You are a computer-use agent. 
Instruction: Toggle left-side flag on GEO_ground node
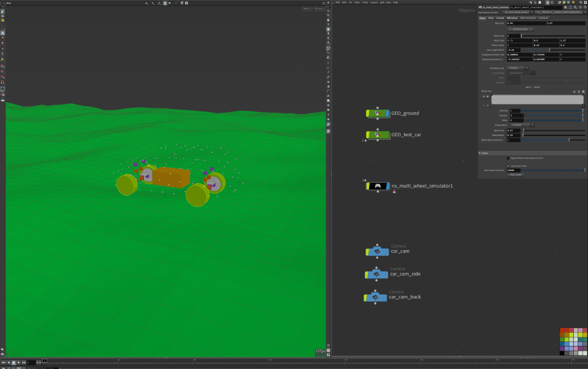367,113
